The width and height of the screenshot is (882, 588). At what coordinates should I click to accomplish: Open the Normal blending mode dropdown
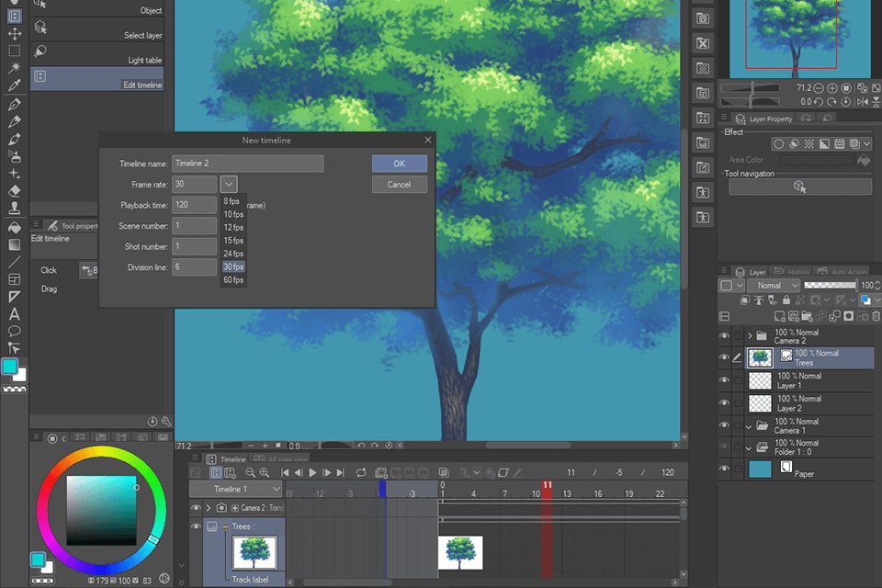click(775, 285)
